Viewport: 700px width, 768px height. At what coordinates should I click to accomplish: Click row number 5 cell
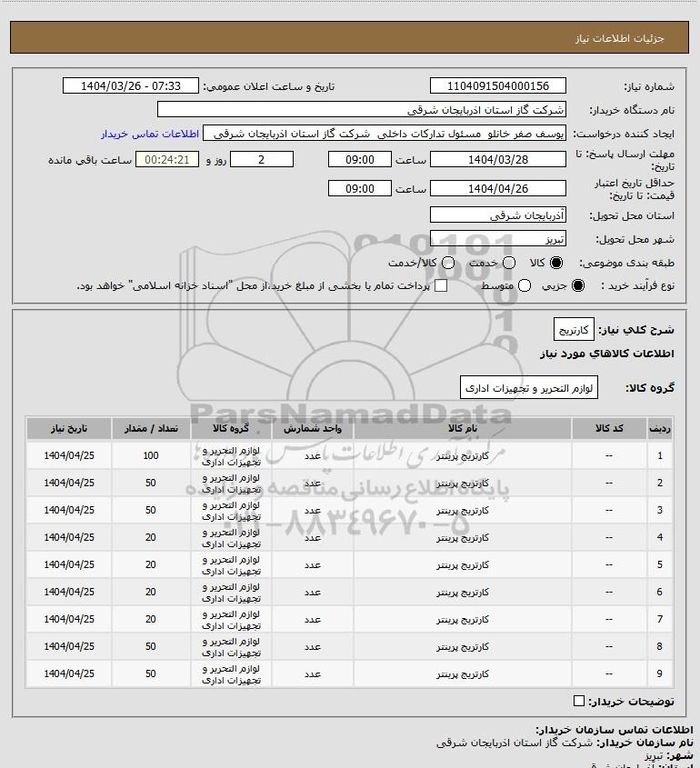coord(660,564)
